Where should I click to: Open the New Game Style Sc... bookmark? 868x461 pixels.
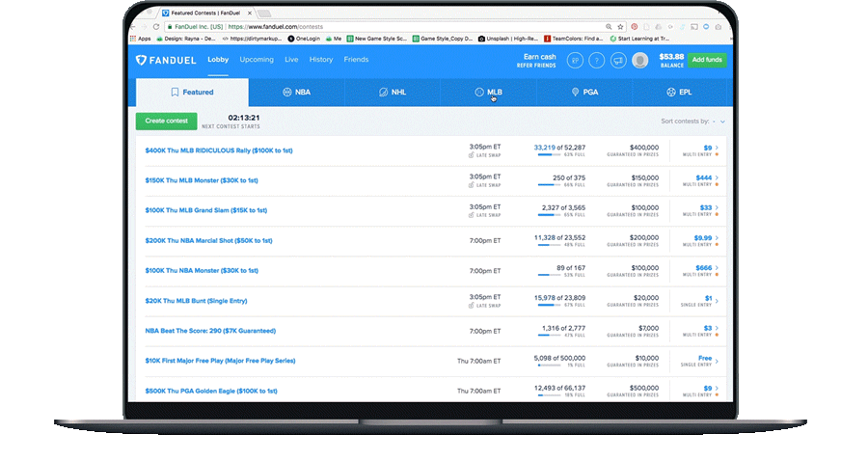click(x=377, y=39)
